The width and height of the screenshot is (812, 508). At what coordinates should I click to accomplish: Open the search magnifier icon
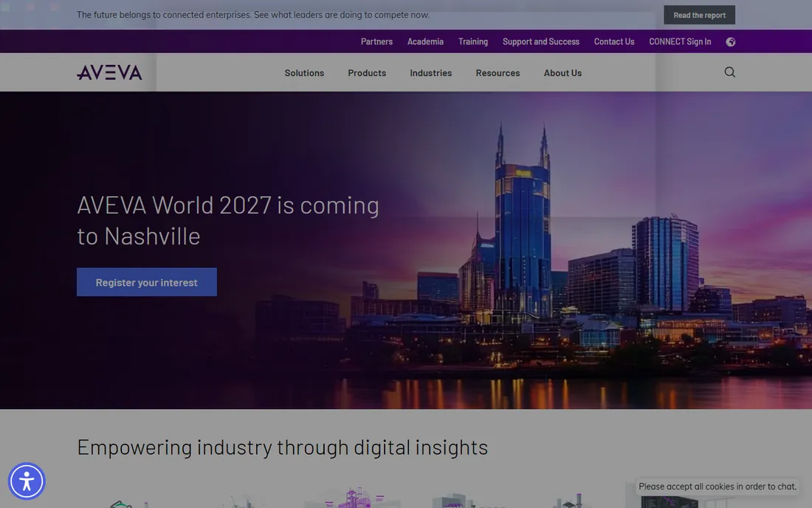(x=729, y=72)
